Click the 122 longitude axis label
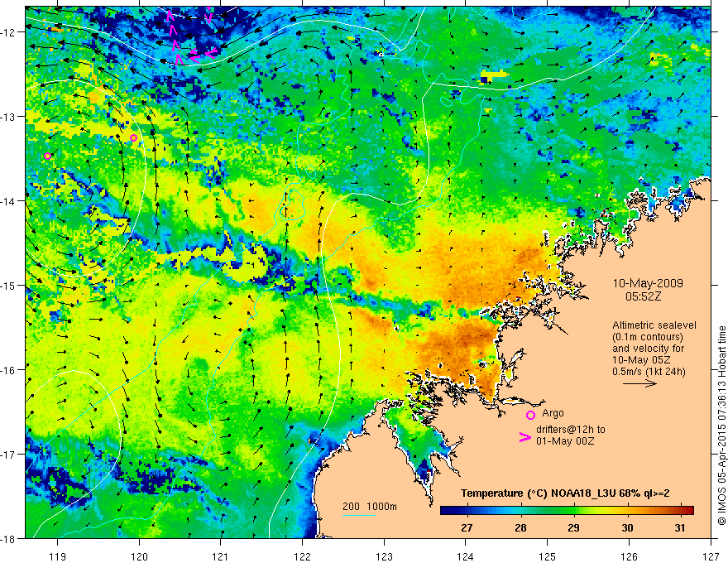Screen dimensions: 728x563 point(302,556)
